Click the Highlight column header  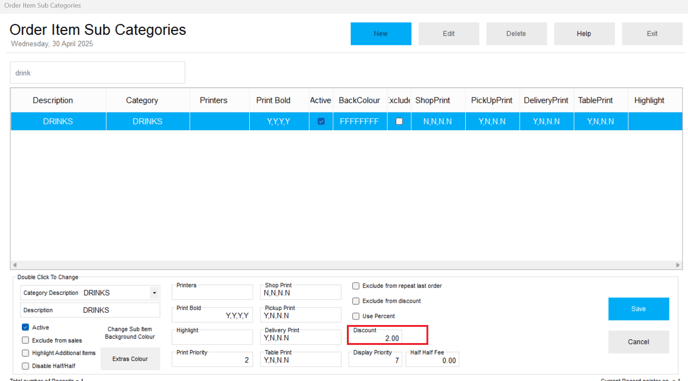[x=655, y=100]
